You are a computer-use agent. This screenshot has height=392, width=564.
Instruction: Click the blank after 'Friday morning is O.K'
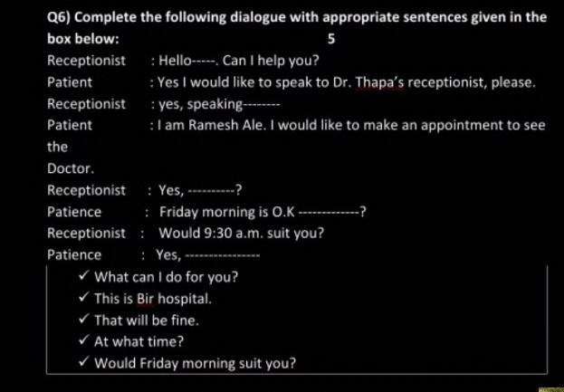point(329,213)
